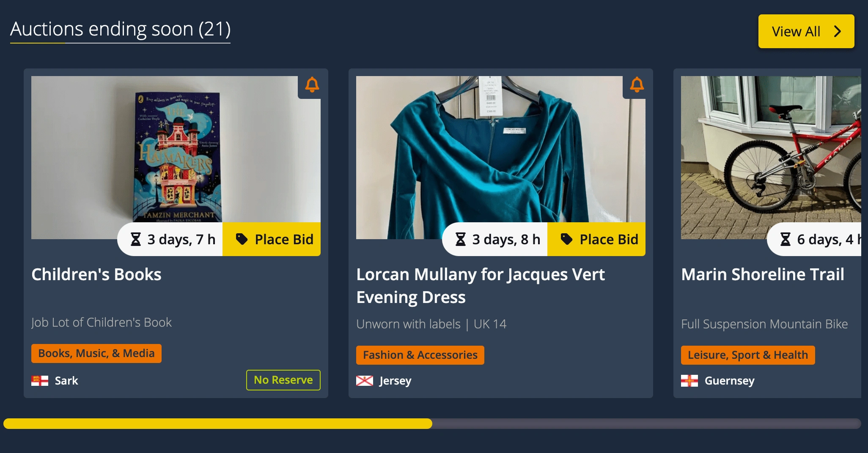The image size is (868, 453).
Task: Open the Books, Music, & Media category tag
Action: click(96, 353)
